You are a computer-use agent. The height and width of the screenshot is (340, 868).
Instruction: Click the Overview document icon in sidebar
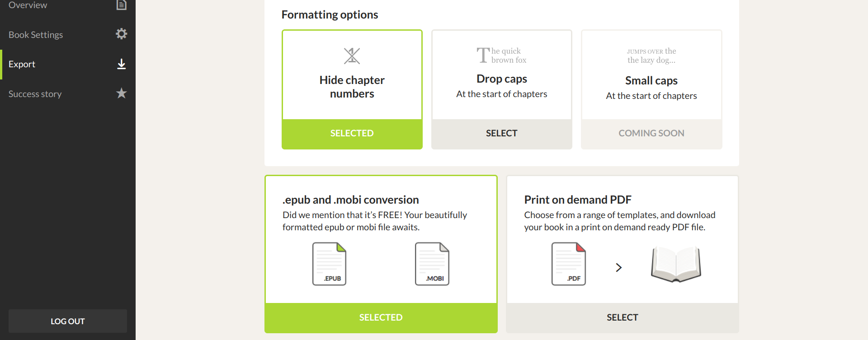(x=121, y=5)
